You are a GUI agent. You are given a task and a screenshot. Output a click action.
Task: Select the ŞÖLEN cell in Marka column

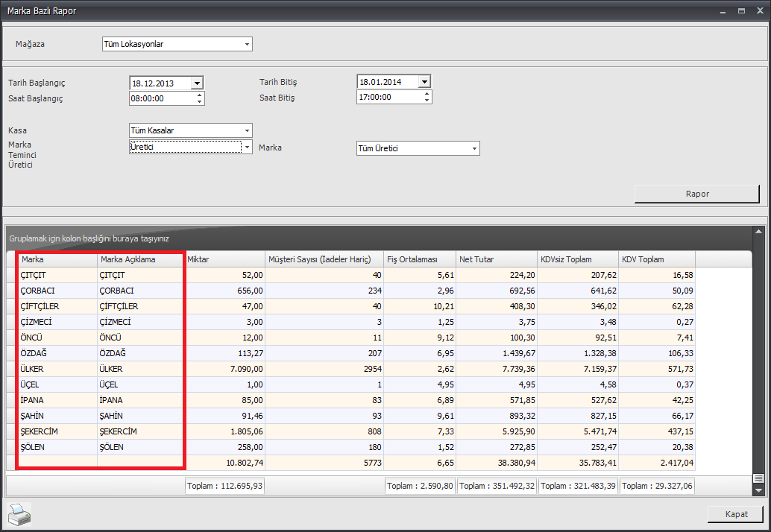(x=57, y=448)
